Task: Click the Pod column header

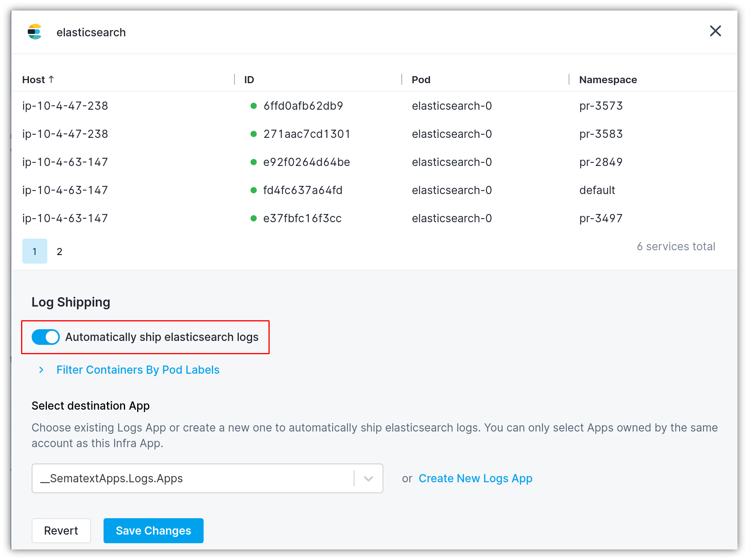Action: click(x=421, y=80)
